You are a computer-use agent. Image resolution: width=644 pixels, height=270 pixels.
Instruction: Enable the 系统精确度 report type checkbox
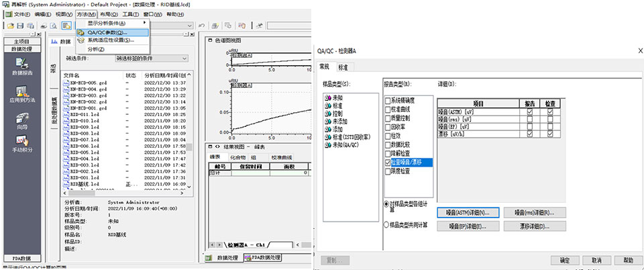pyautogui.click(x=387, y=100)
